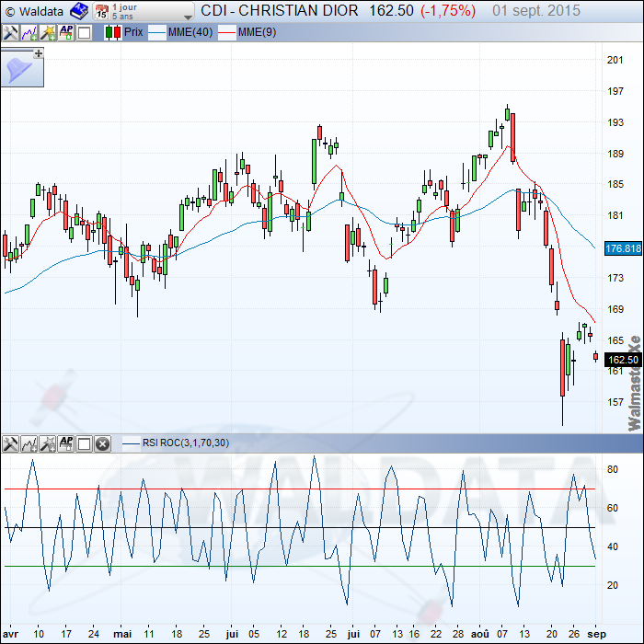This screenshot has width=644, height=644.
Task: Click the 162.50 quote in the header
Action: 391,11
